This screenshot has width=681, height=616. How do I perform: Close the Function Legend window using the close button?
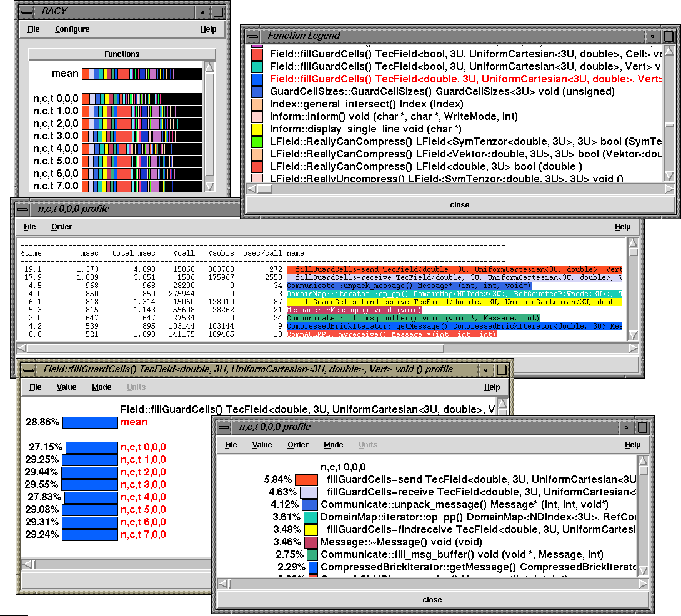[459, 205]
